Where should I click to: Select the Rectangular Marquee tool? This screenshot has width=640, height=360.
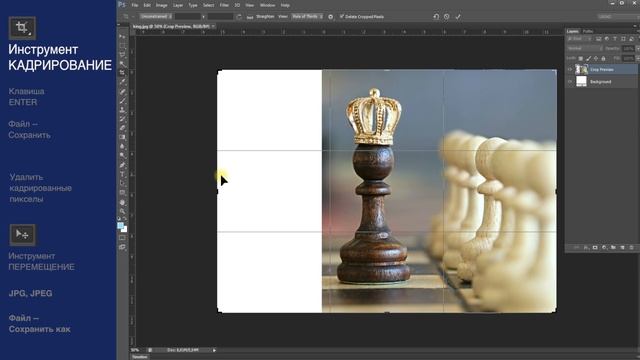click(x=122, y=45)
